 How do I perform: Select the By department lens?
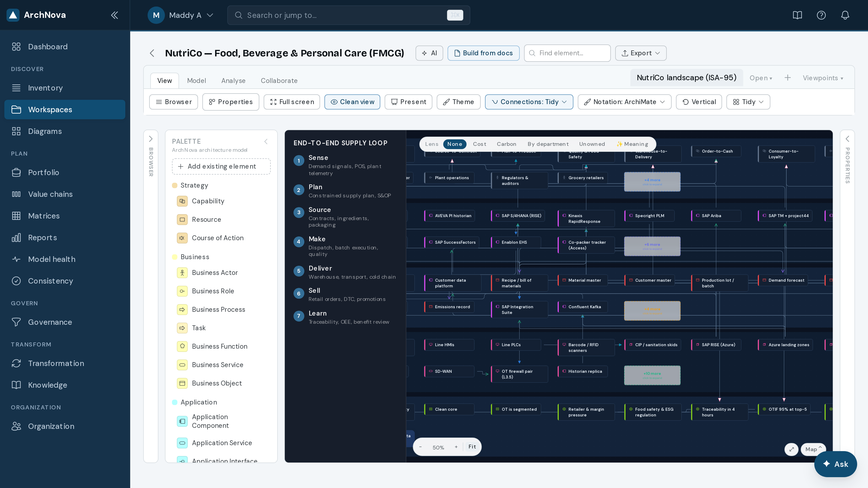click(548, 144)
